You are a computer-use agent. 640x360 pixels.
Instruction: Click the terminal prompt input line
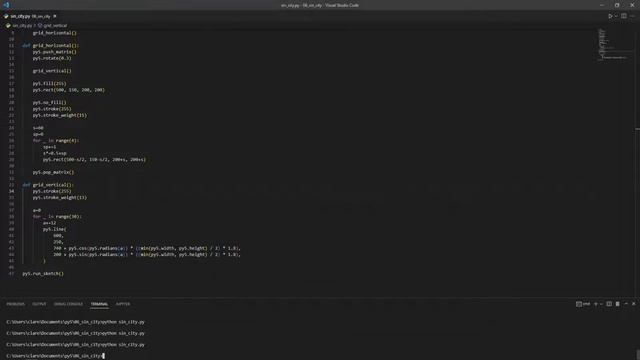[55, 356]
